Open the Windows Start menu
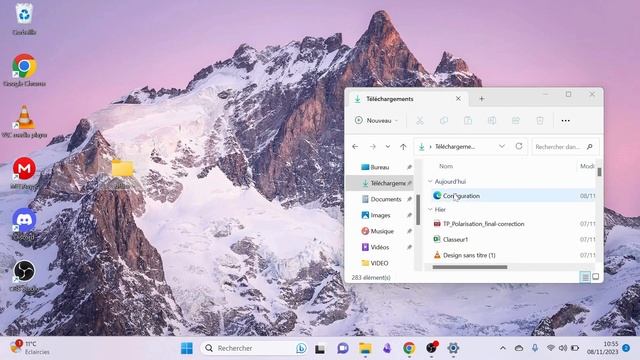 187,348
